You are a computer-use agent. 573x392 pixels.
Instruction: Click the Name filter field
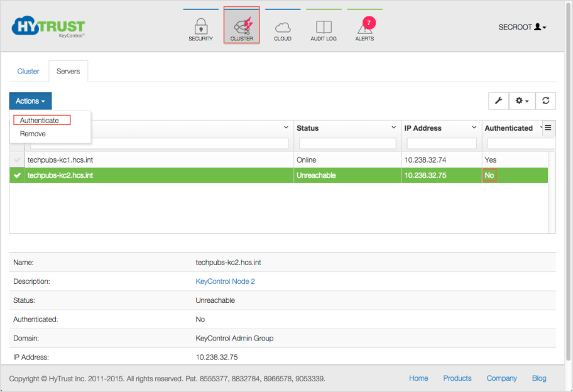pyautogui.click(x=160, y=144)
